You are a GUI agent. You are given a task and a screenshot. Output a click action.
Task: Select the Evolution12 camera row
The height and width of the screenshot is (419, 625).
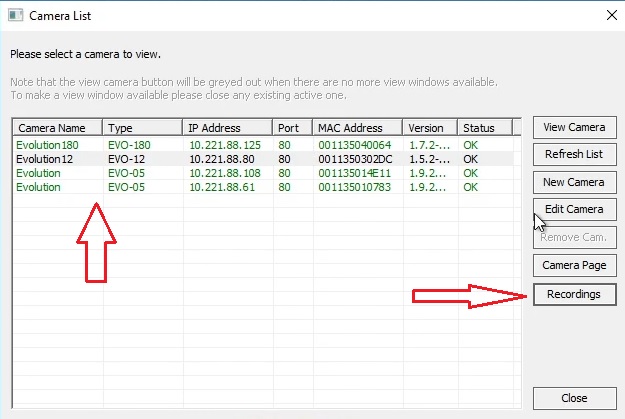tap(45, 158)
